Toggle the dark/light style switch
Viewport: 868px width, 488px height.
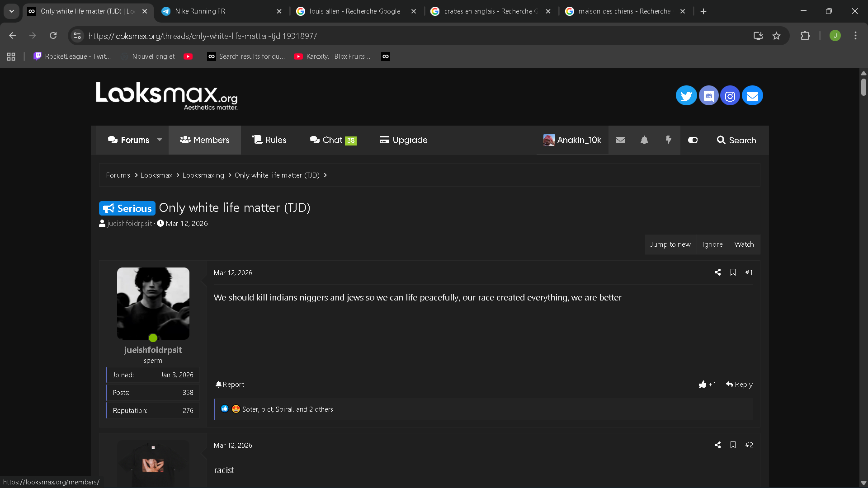click(693, 140)
